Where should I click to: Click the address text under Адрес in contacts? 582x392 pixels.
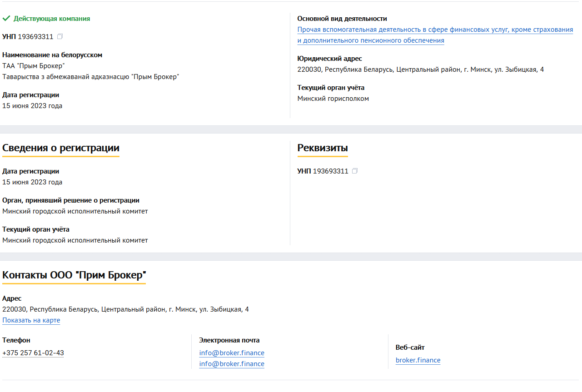pyautogui.click(x=125, y=309)
